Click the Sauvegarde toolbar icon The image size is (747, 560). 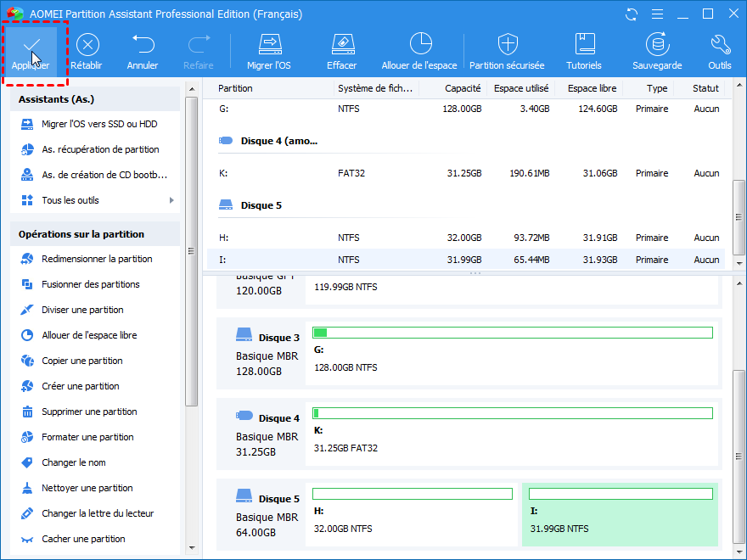(656, 45)
